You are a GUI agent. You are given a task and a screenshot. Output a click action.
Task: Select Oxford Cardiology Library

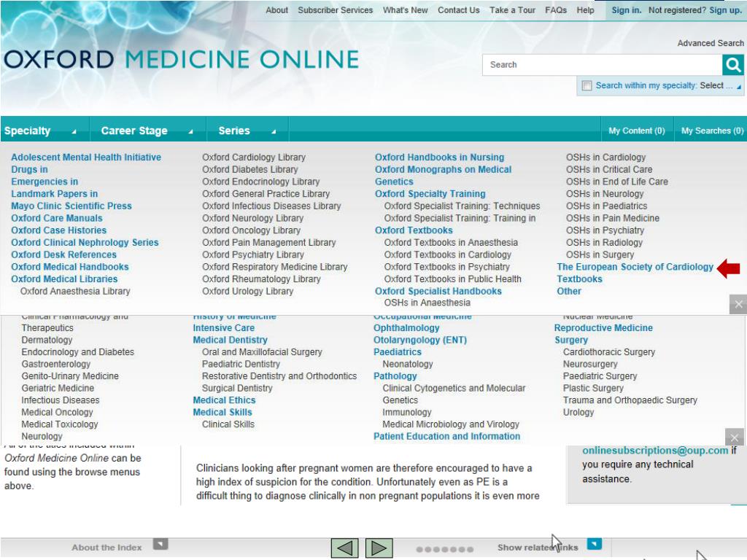[254, 157]
